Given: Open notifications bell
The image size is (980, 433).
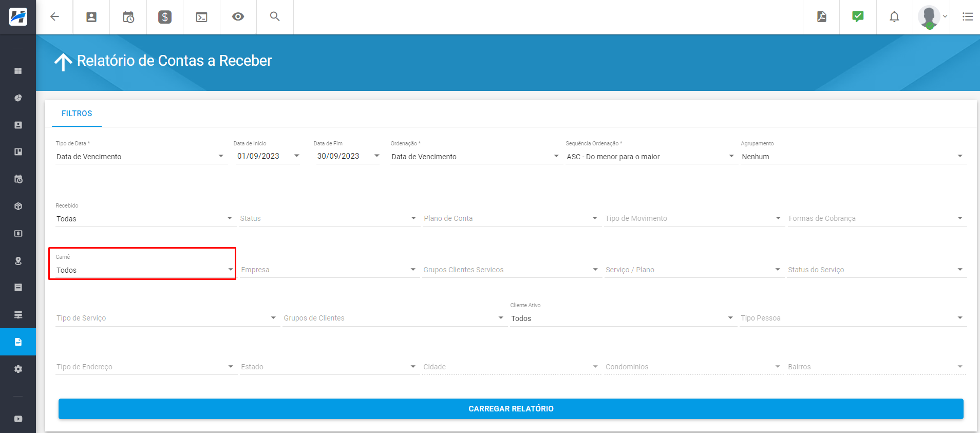Looking at the screenshot, I should [x=894, y=17].
